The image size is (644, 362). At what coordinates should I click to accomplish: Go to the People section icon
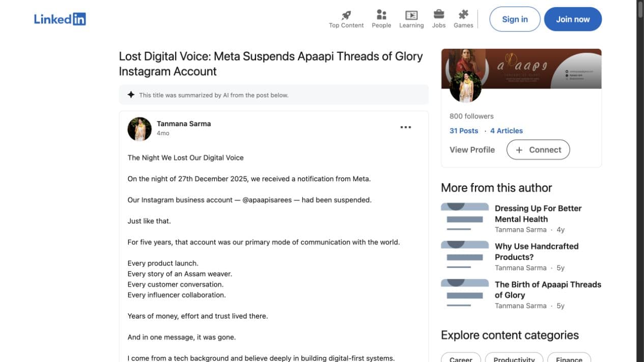[x=381, y=15]
